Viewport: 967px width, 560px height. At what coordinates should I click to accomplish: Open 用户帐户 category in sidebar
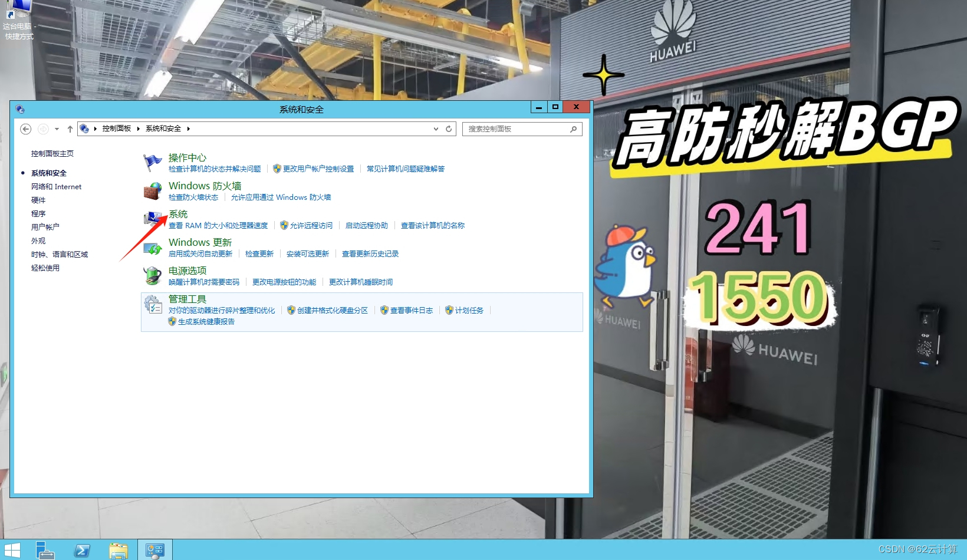(45, 227)
